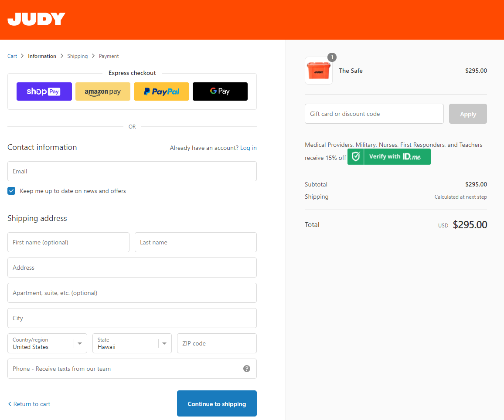Uncheck Keep me up to date on news and offers
Viewport: 504px width, 420px height.
tap(11, 191)
